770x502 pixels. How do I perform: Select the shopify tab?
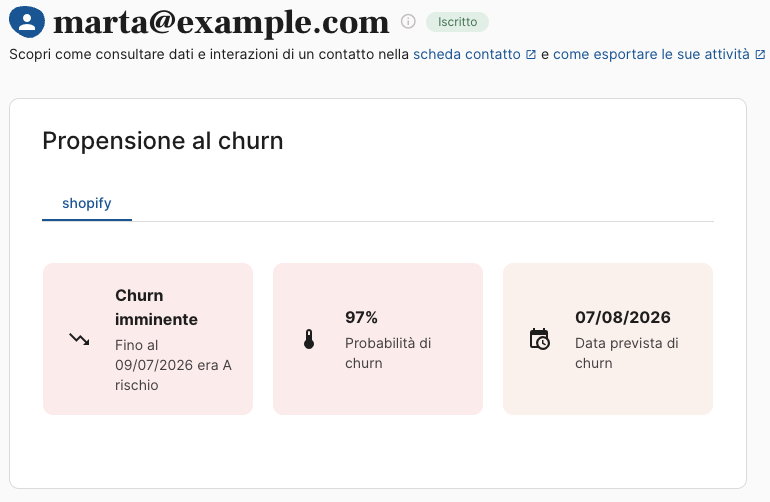point(87,203)
